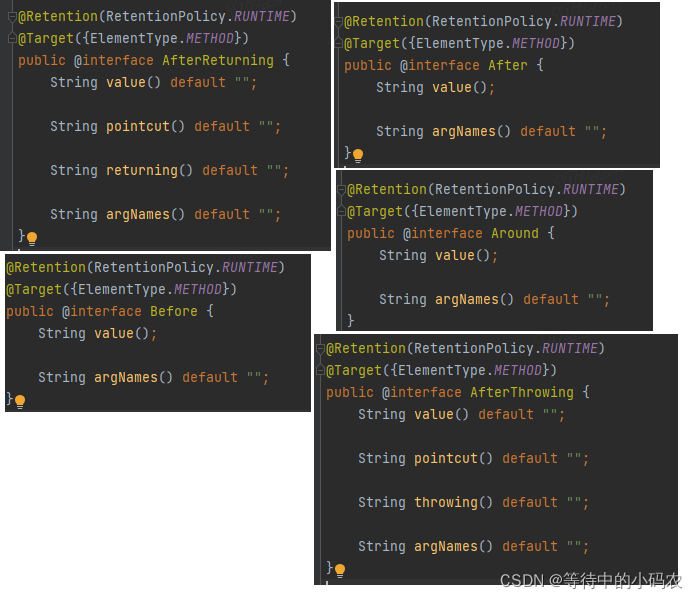The image size is (698, 599).
Task: Click argNames() in the Before snippet
Action: click(x=133, y=378)
